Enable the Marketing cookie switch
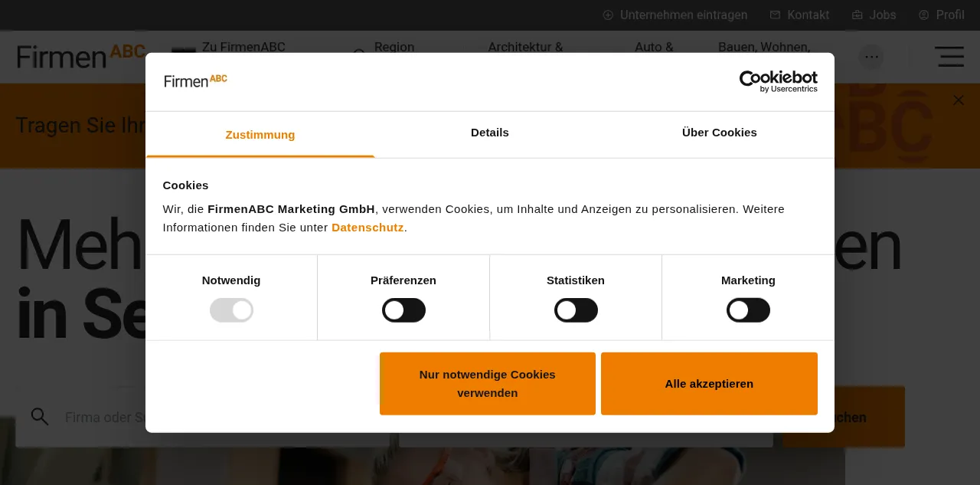The height and width of the screenshot is (485, 980). 748,310
